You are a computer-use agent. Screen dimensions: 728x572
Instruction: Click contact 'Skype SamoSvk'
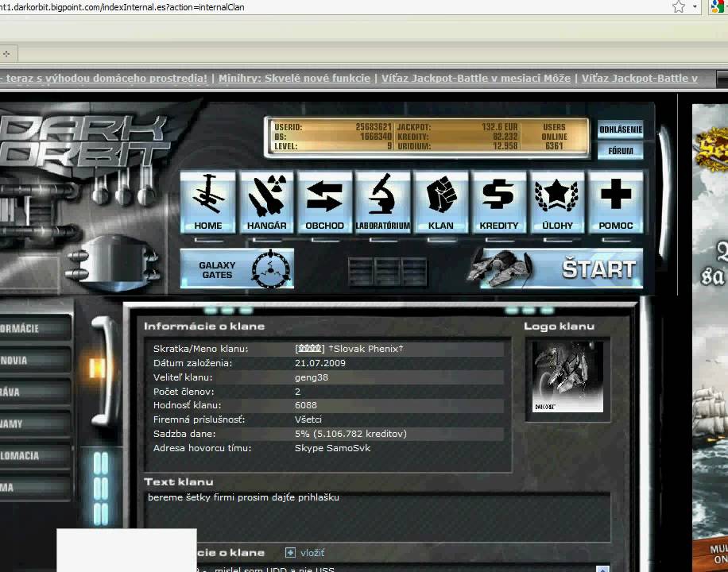click(x=332, y=448)
